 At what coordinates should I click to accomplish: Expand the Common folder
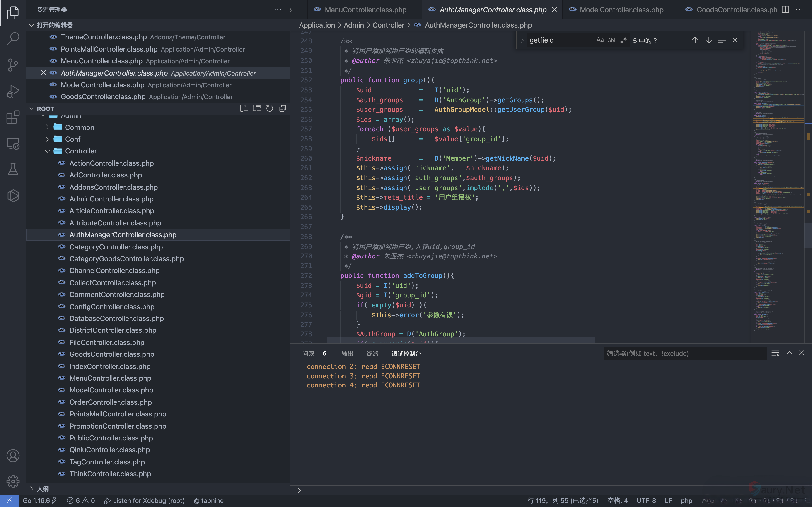(80, 127)
